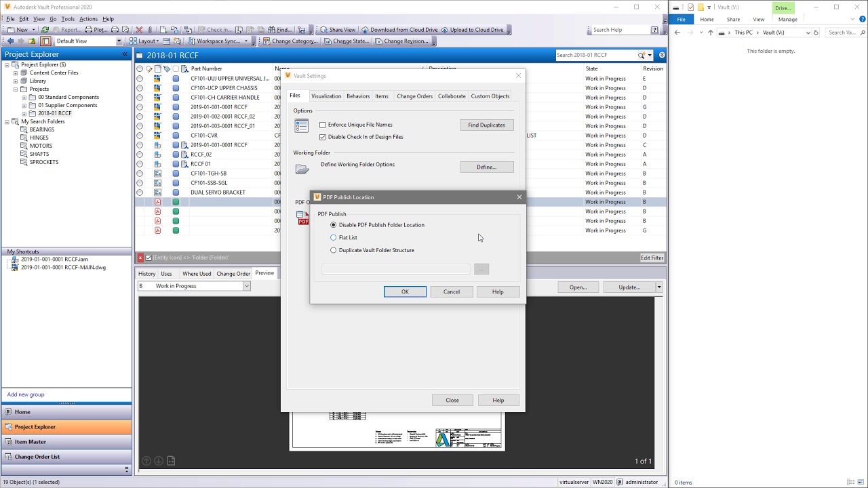Expand the Content Center Files node
This screenshot has height=488, width=868.
tap(15, 73)
